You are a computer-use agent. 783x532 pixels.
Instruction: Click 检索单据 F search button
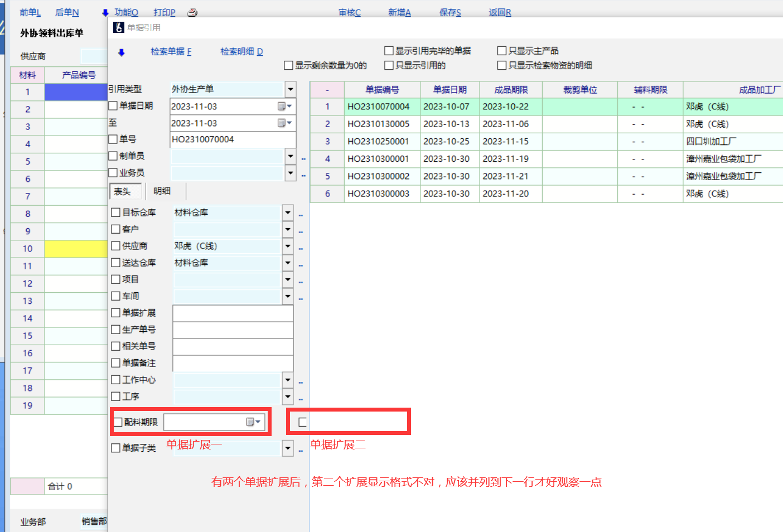[171, 52]
